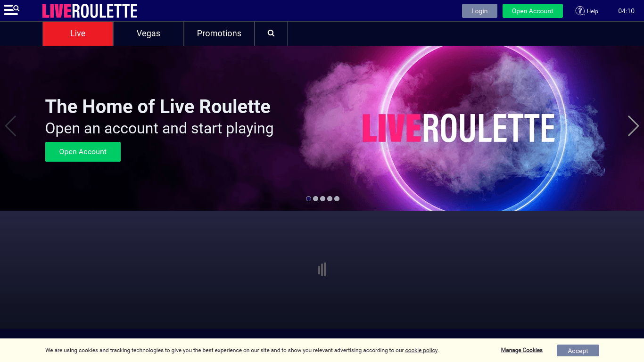Open the Vegas tab
644x362 pixels.
[x=149, y=33]
